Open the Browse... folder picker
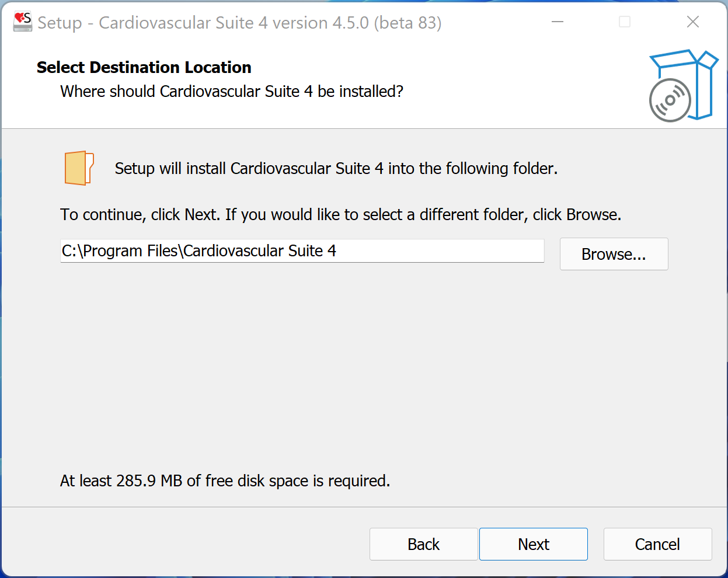The width and height of the screenshot is (728, 578). [x=614, y=254]
